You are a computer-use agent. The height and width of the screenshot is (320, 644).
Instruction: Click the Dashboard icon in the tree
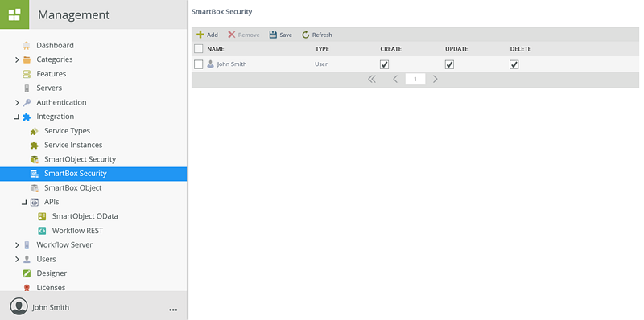coord(27,45)
